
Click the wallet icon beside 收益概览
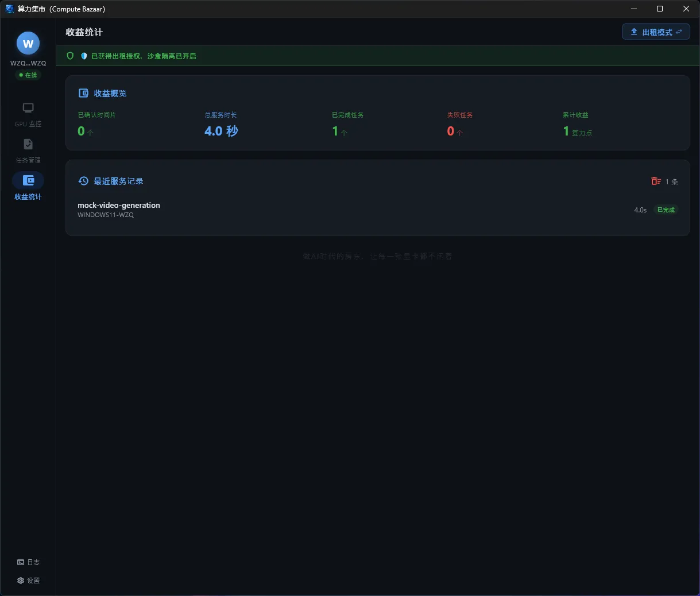pos(83,93)
